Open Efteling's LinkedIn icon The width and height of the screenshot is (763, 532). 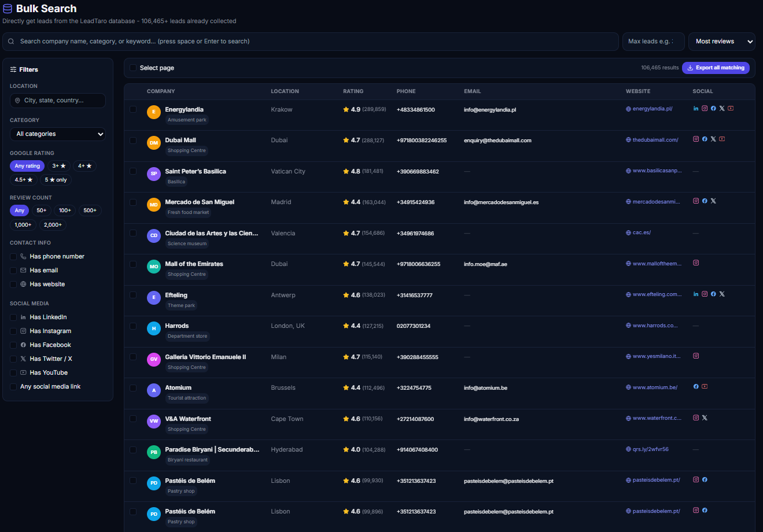click(x=696, y=294)
